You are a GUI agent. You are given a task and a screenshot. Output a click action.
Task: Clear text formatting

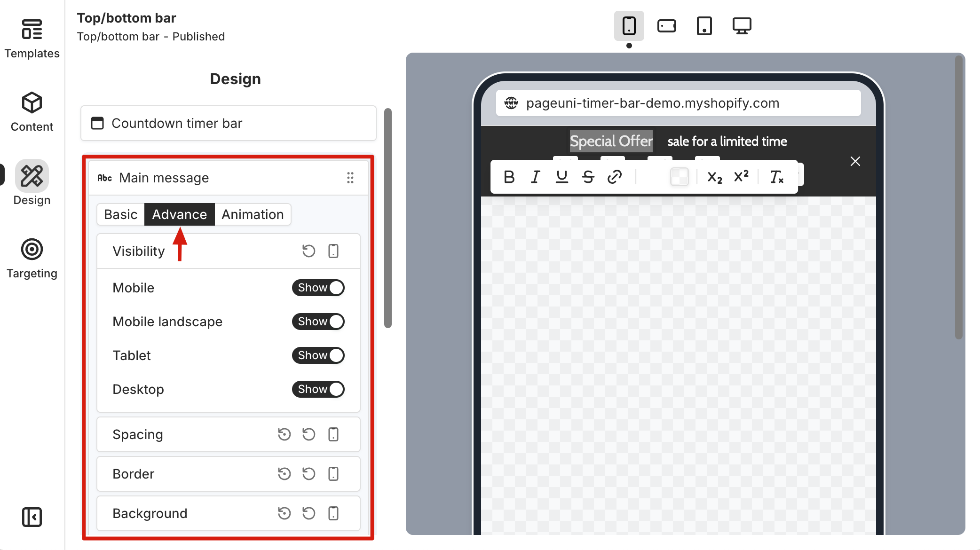pyautogui.click(x=776, y=177)
